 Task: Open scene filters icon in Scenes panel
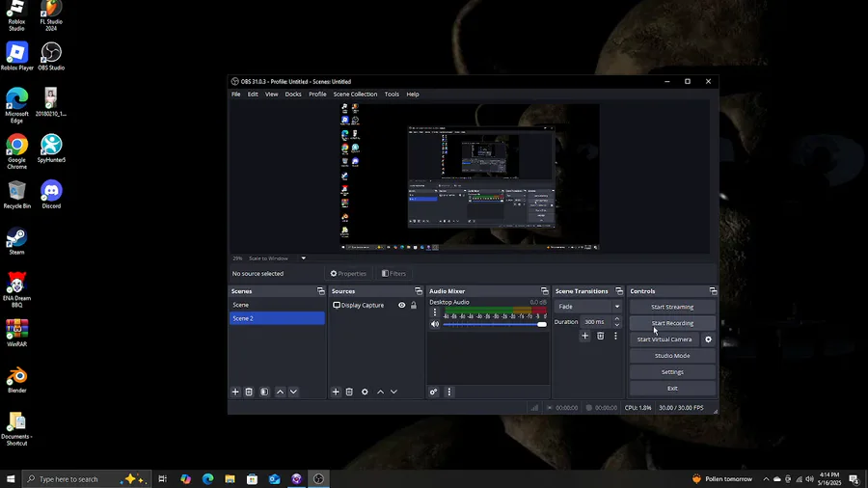264,392
